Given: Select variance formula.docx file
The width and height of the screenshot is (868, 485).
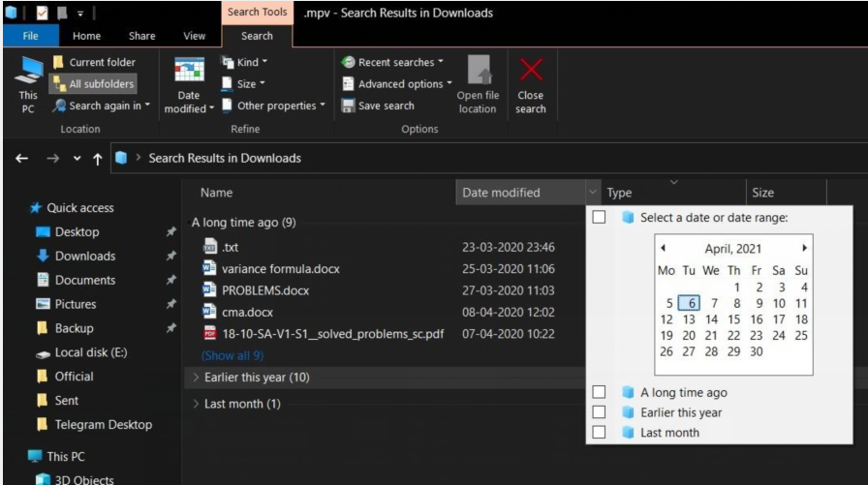Looking at the screenshot, I should (x=270, y=269).
